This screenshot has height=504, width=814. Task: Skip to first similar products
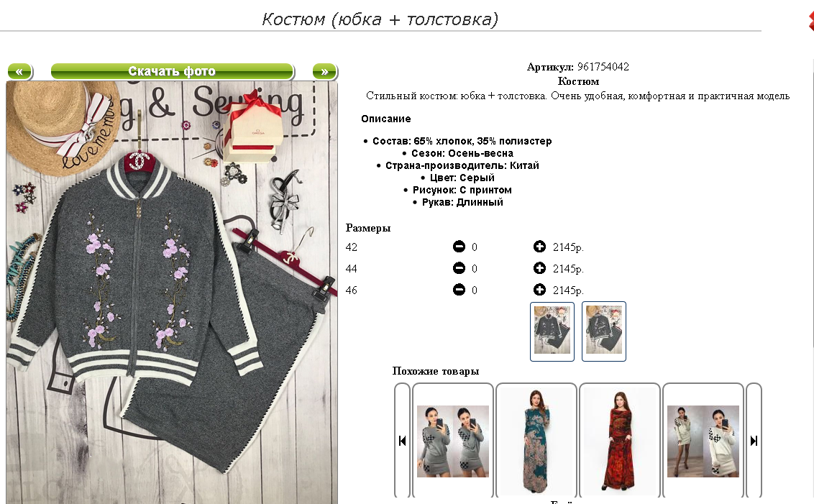pos(403,441)
